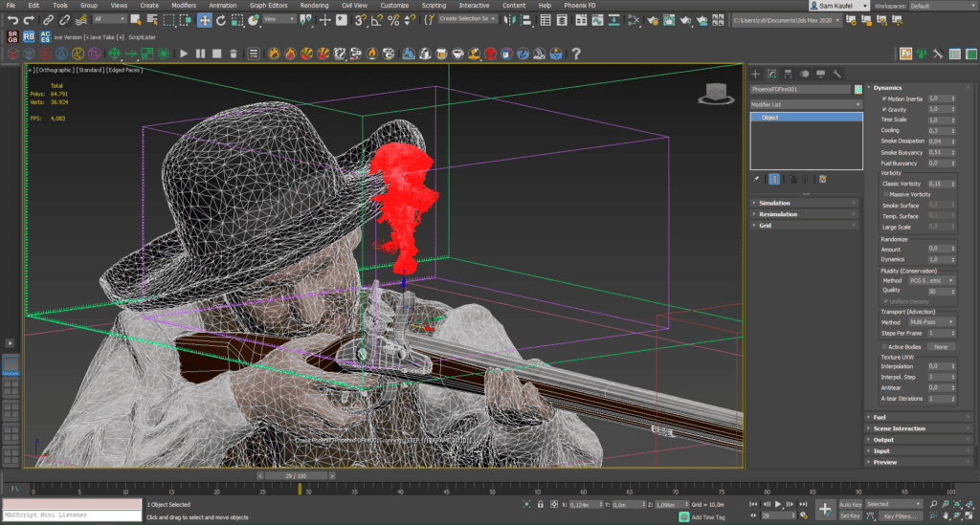This screenshot has height=525, width=980.
Task: Toggle the Angle Snap icon
Action: [376, 21]
